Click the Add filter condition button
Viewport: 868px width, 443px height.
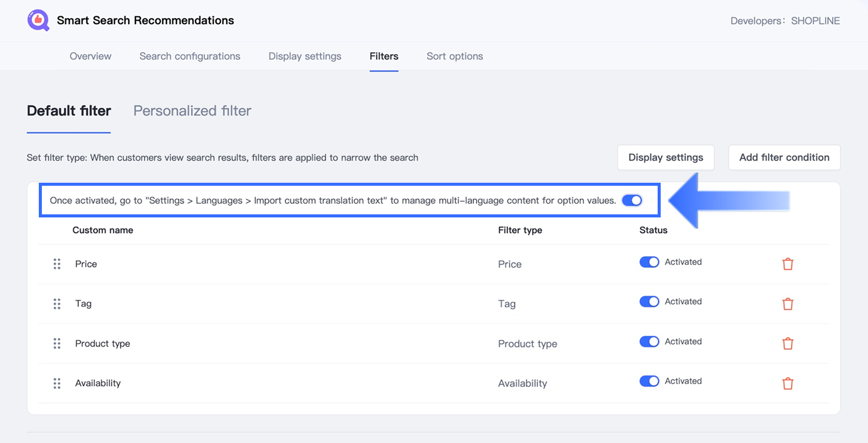point(784,157)
